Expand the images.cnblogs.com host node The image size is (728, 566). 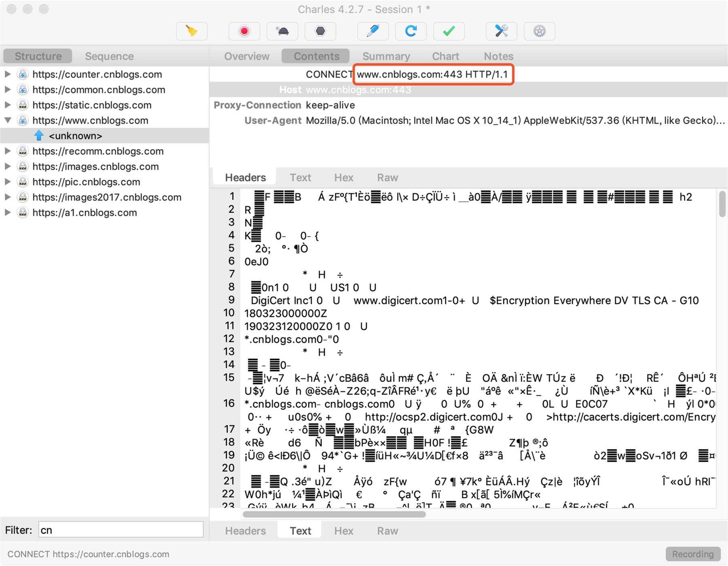8,167
